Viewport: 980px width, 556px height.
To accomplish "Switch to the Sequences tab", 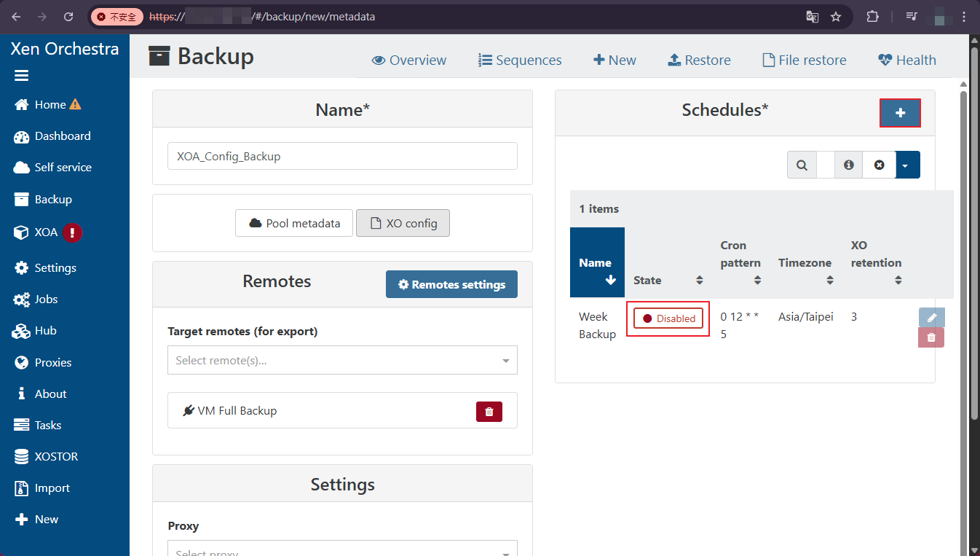I will click(520, 60).
